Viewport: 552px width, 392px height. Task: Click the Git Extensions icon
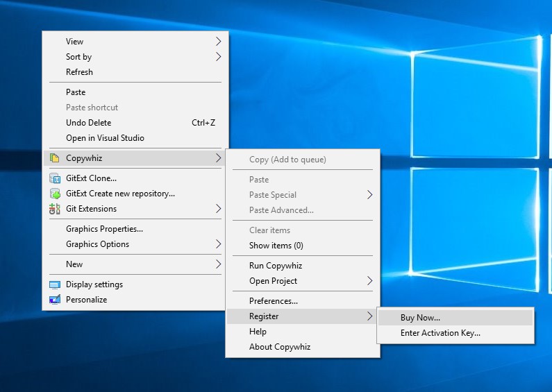[x=55, y=209]
